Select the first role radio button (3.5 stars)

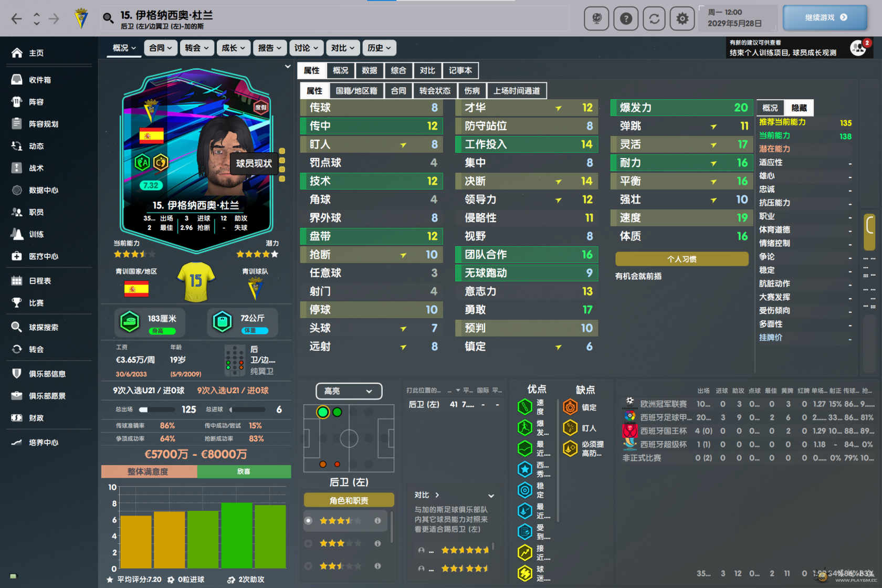309,521
